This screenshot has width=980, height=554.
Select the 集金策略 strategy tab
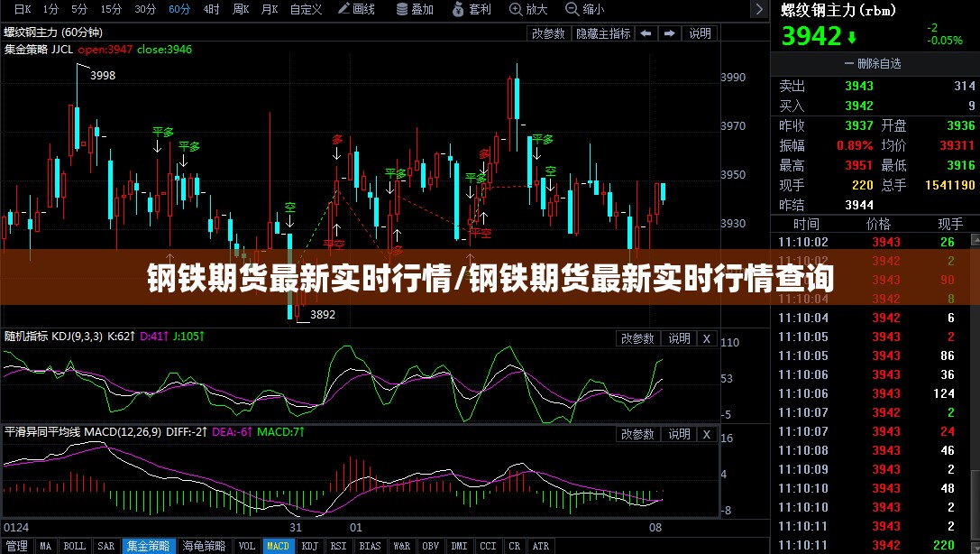point(148,546)
